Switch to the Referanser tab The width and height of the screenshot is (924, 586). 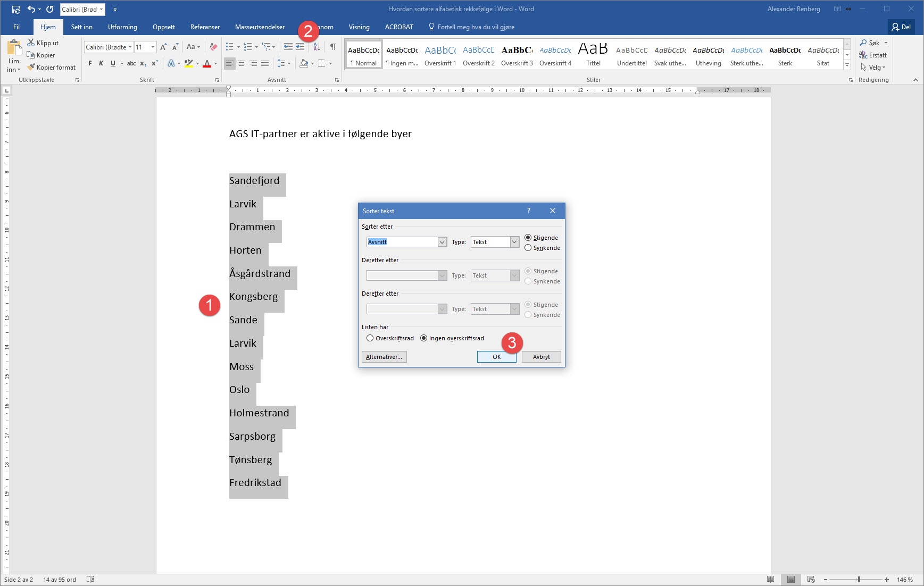tap(205, 27)
